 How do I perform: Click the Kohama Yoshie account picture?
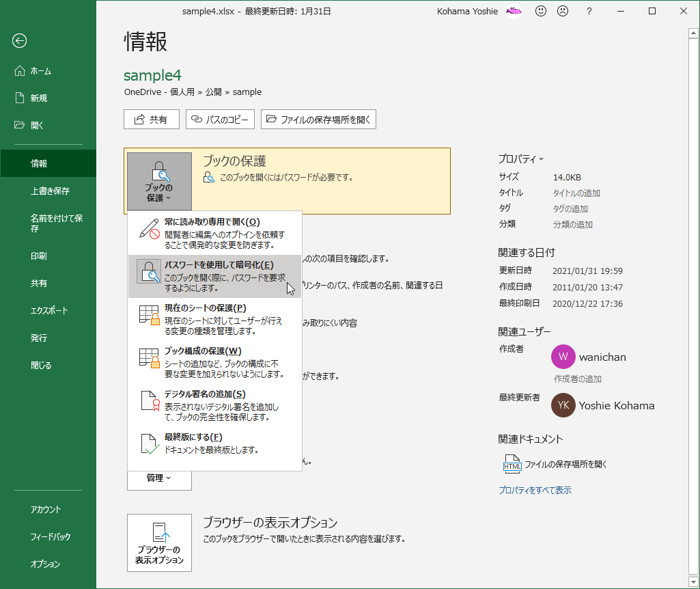[x=514, y=11]
